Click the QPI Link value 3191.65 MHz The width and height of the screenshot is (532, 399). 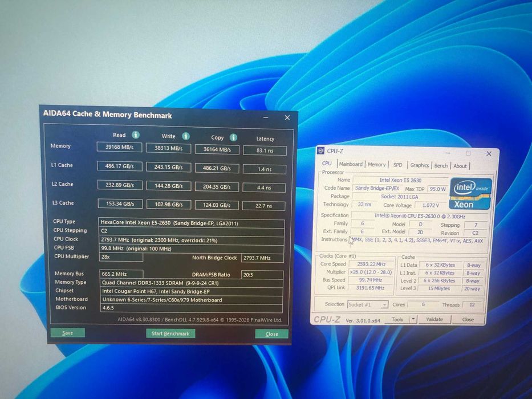point(370,288)
